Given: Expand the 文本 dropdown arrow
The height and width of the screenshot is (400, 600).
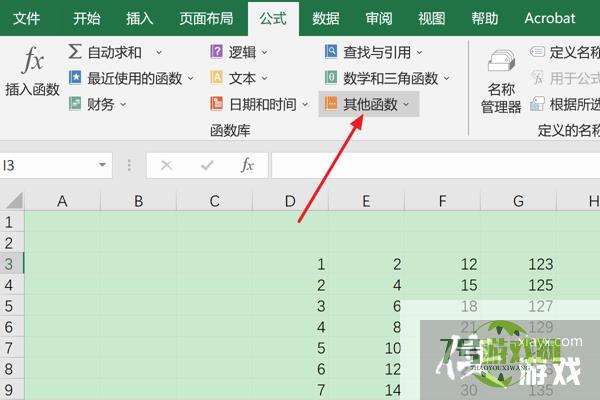Looking at the screenshot, I should (264, 78).
